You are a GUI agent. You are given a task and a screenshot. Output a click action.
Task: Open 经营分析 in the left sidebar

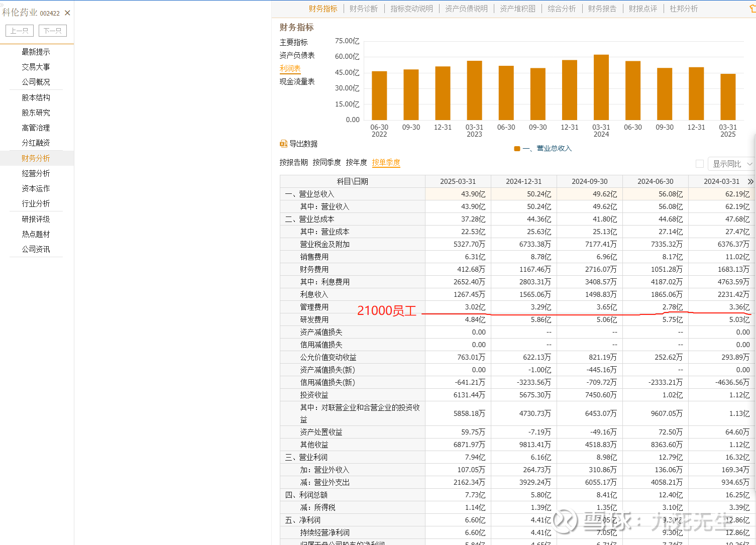coord(36,173)
